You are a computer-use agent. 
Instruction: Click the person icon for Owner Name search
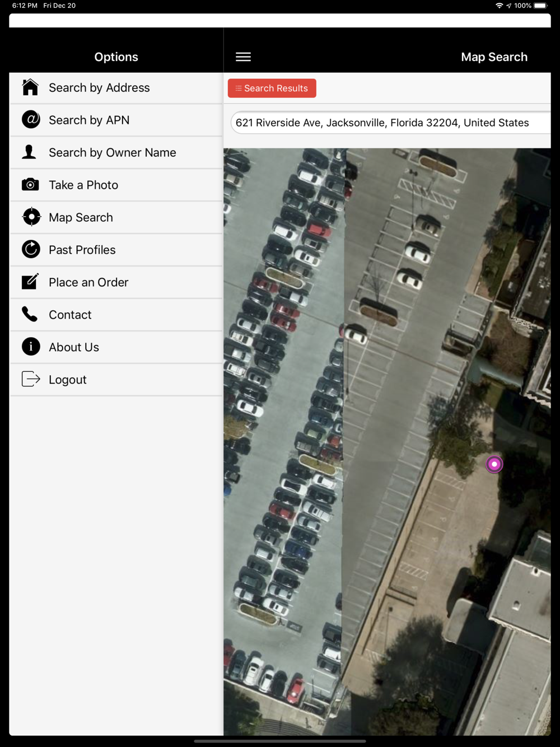(30, 152)
